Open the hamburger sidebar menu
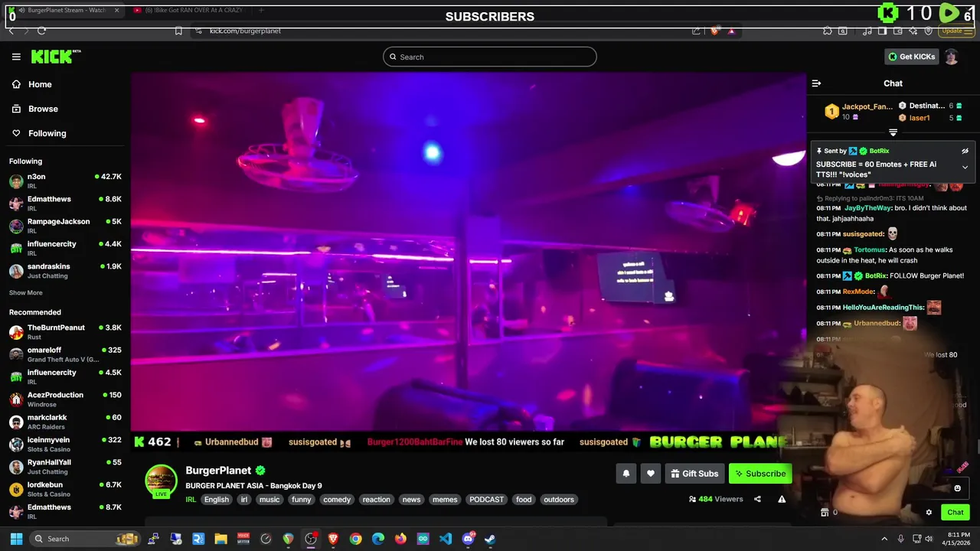The width and height of the screenshot is (980, 551). [16, 57]
